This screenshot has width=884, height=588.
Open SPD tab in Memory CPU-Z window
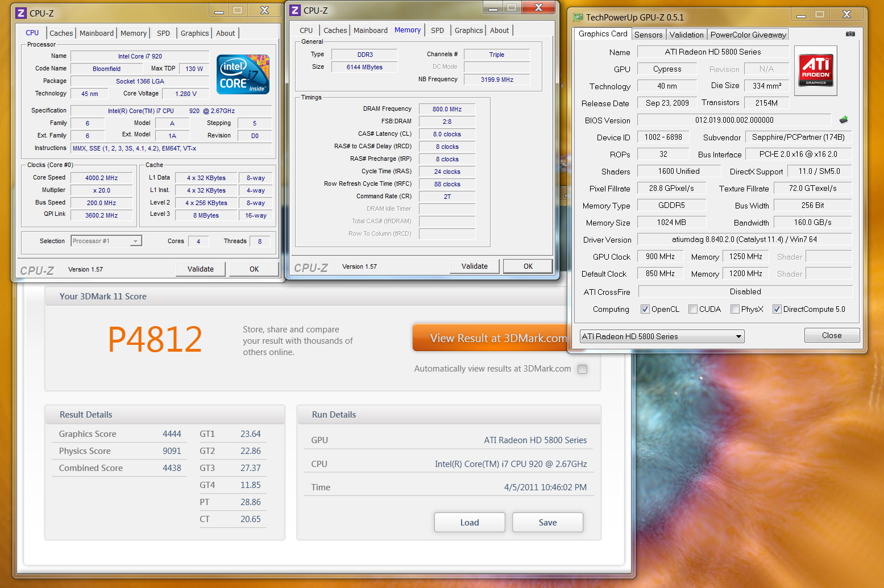pos(437,30)
